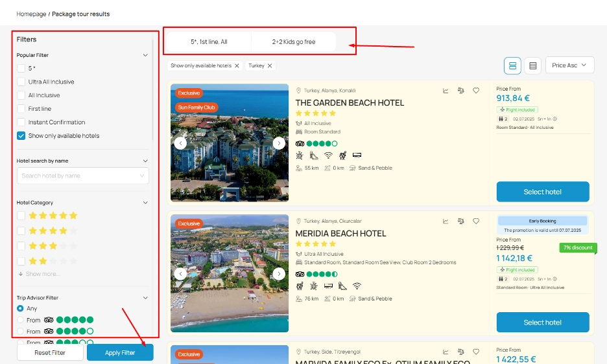Collapse the Hotel Category section
607x364 pixels.
[x=145, y=203]
